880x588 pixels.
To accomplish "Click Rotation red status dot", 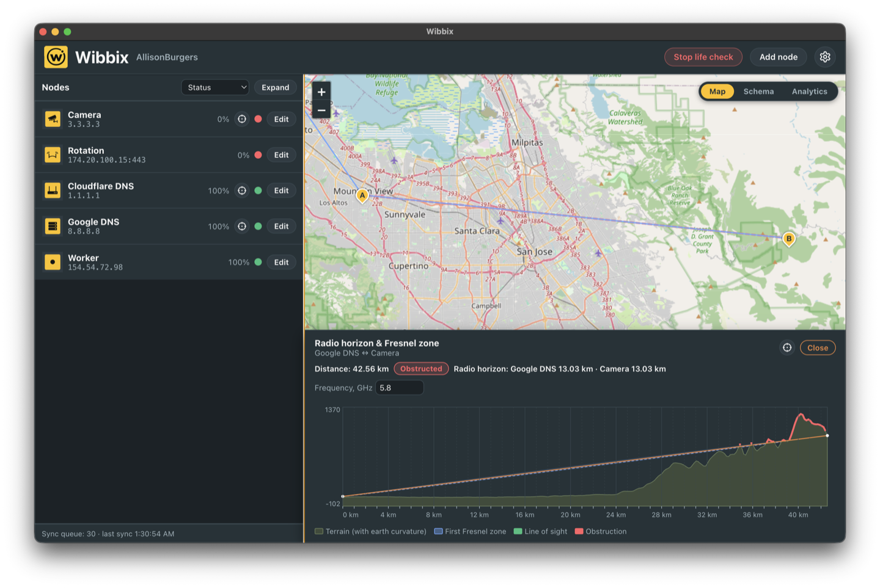I will [258, 155].
